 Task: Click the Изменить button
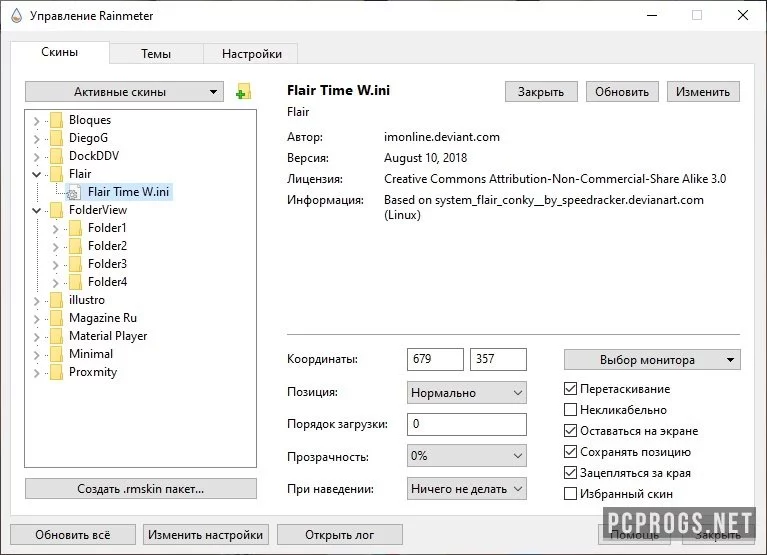[703, 91]
